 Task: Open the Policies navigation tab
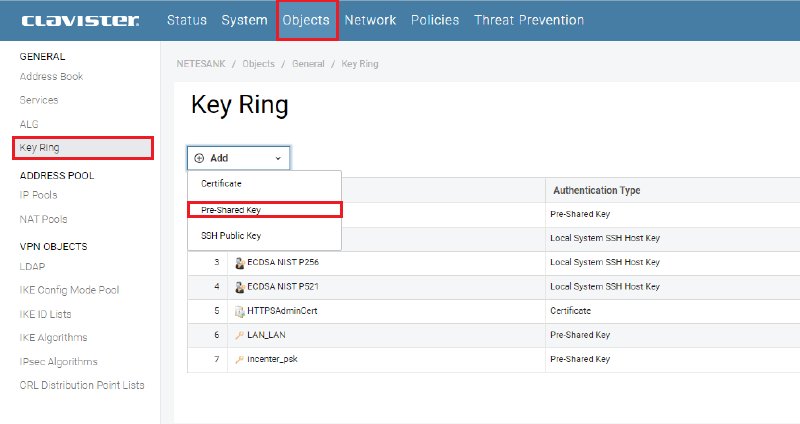tap(435, 20)
